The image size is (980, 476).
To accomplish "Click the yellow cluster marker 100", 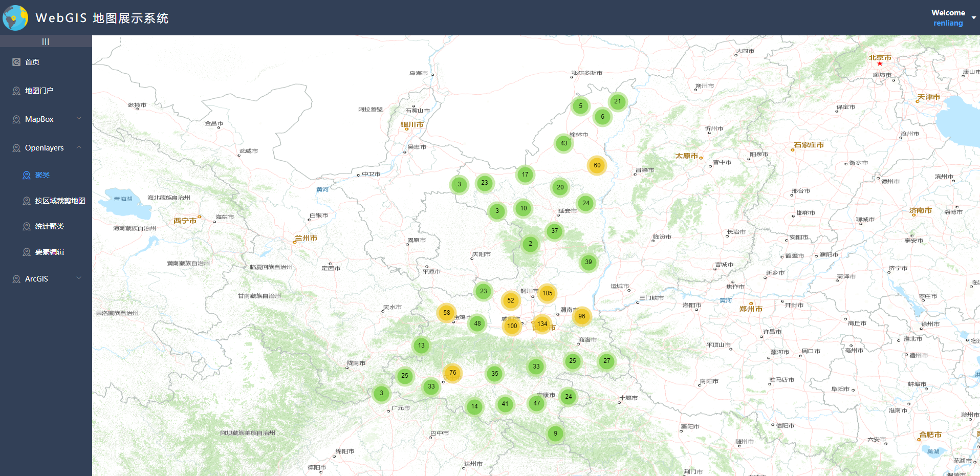I will click(x=512, y=326).
